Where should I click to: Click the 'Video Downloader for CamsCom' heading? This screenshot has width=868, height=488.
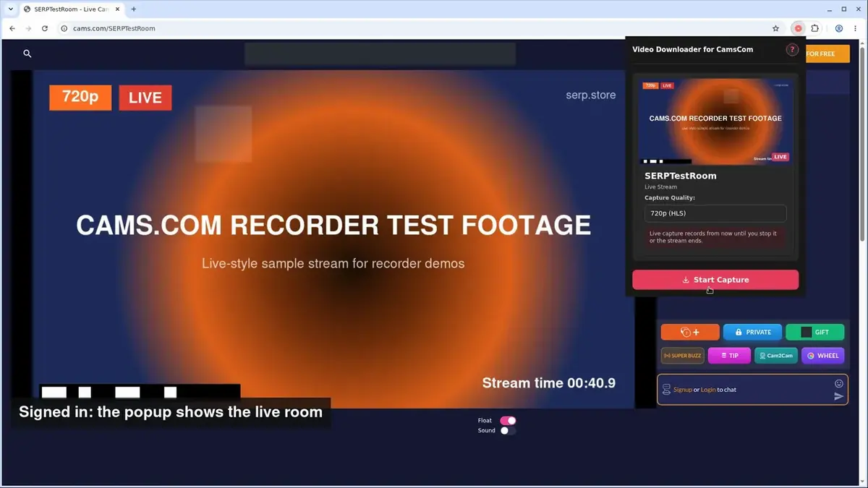pos(692,50)
